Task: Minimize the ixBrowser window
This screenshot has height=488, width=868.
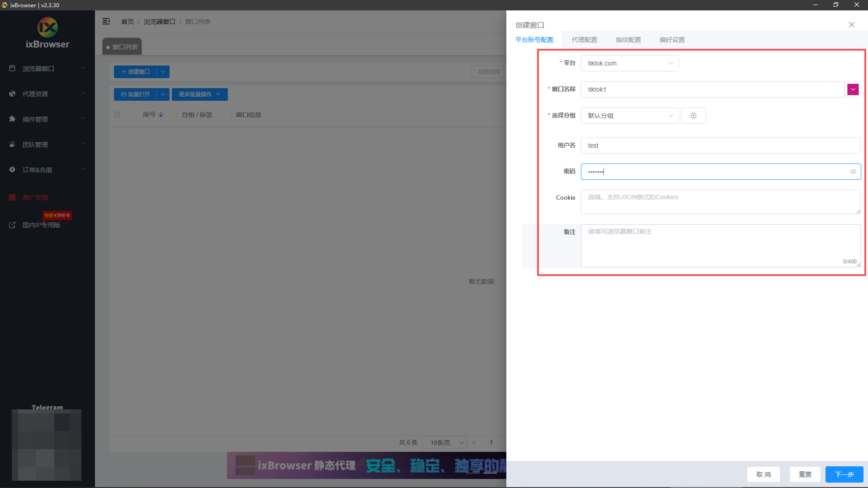Action: click(816, 5)
